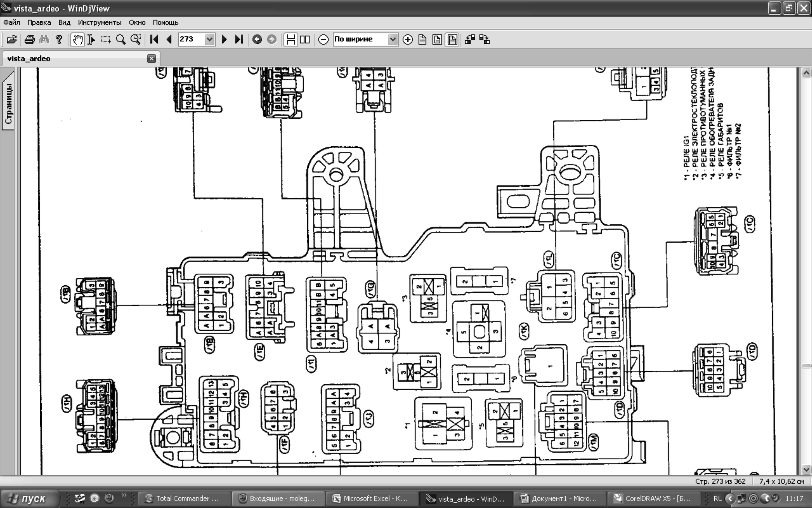812x508 pixels.
Task: Enable continuous single-page layout
Action: [x=291, y=40]
